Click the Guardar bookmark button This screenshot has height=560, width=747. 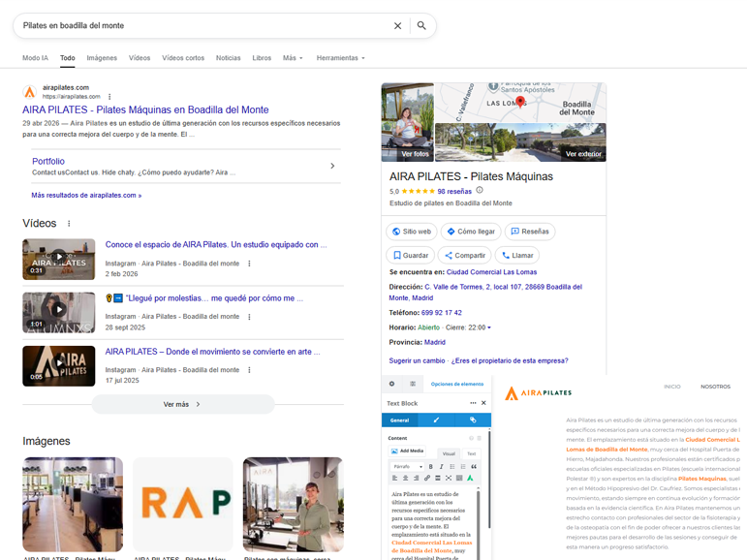point(410,255)
